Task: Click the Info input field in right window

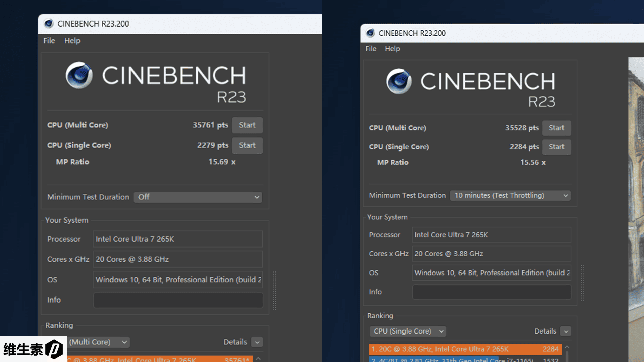Action: pos(491,292)
